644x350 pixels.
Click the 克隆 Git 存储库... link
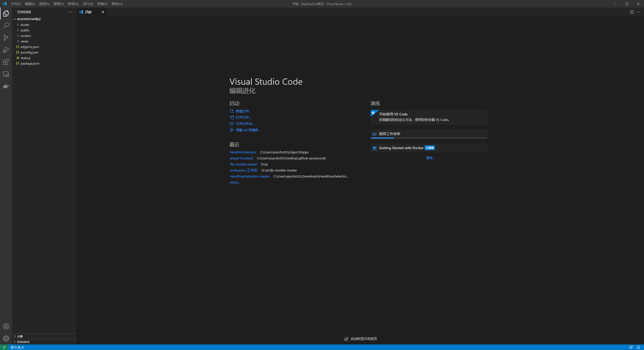[x=248, y=130]
